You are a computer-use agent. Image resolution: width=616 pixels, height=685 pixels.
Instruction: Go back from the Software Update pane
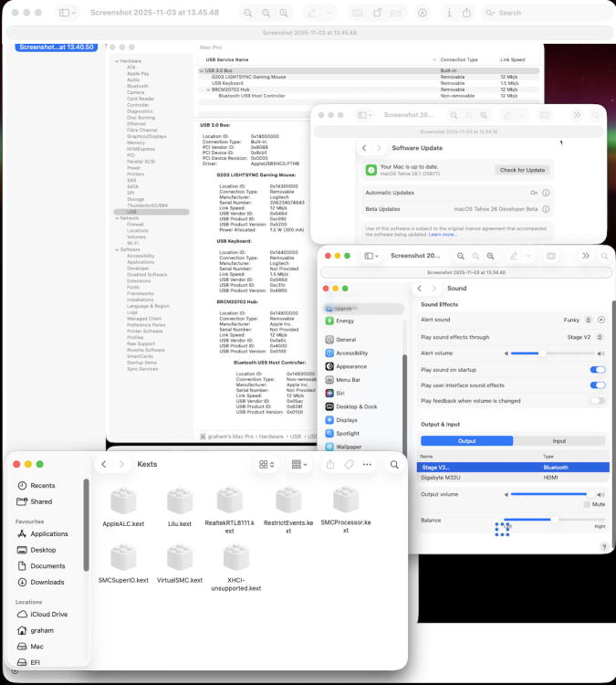tap(364, 148)
